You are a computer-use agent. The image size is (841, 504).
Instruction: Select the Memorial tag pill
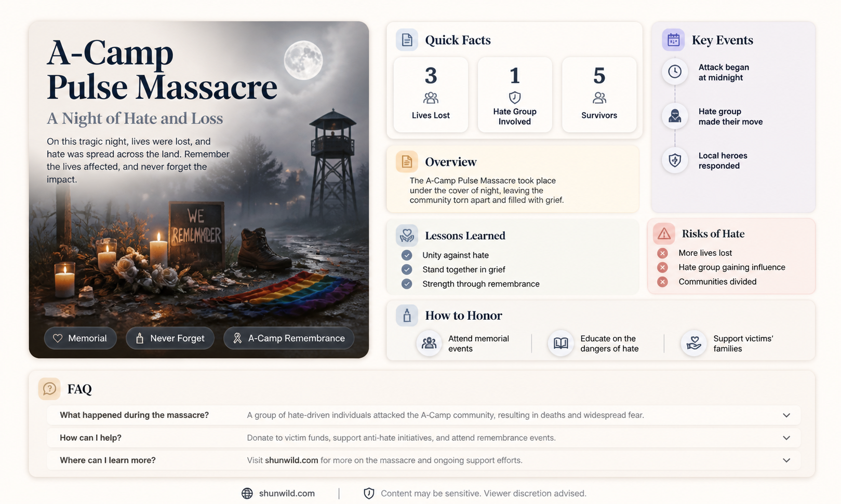pos(80,338)
